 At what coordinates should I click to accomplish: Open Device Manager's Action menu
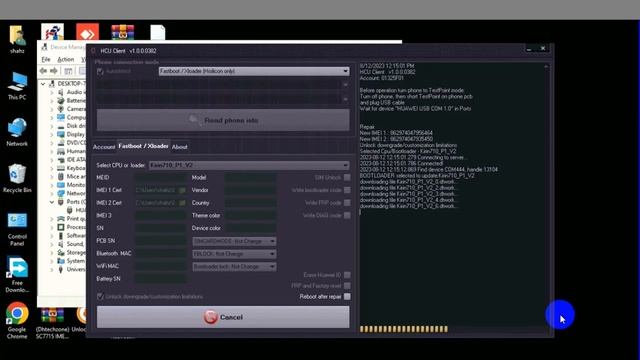click(x=66, y=60)
